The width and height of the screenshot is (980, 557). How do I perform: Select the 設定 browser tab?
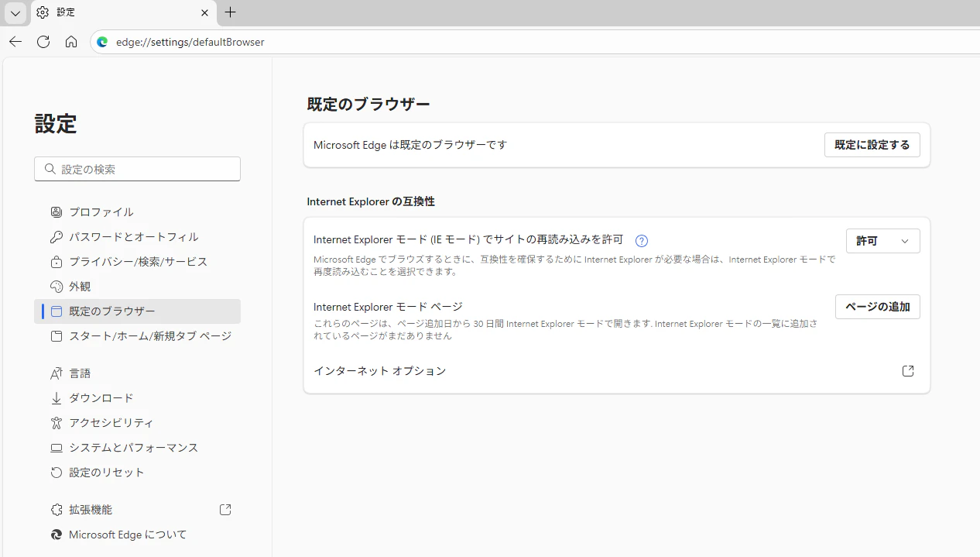pyautogui.click(x=124, y=12)
